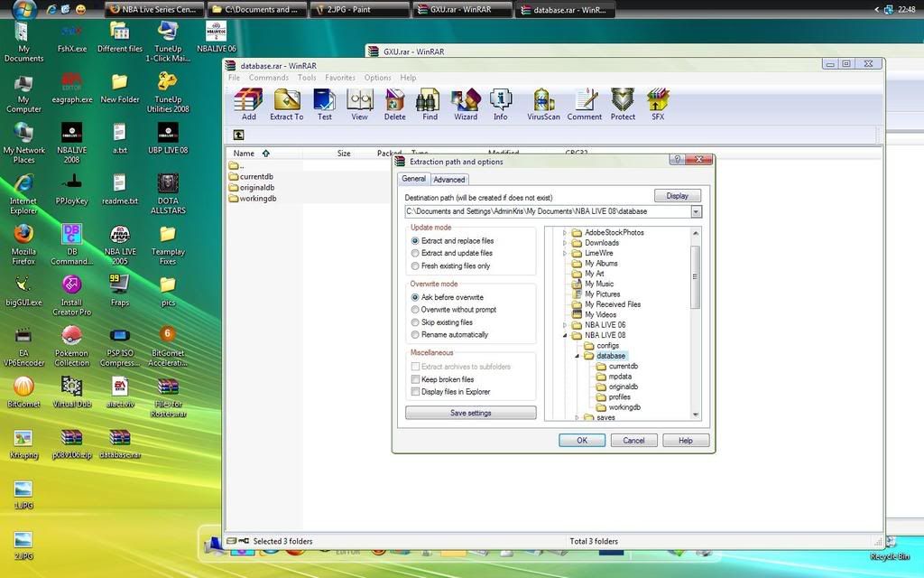Switch to 2.JPG - Paint taskbar button
This screenshot has width=924, height=578.
click(359, 9)
